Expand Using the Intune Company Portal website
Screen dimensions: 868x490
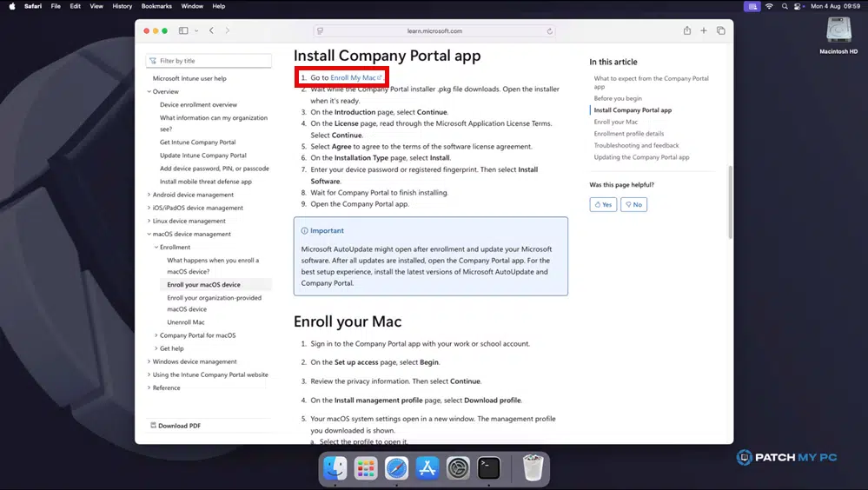[149, 374]
